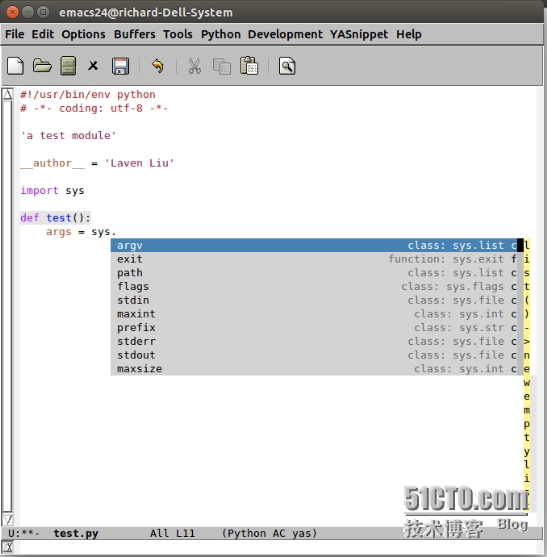Screen dimensions: 547x557
Task: Open a file with the folder icon
Action: (x=42, y=66)
